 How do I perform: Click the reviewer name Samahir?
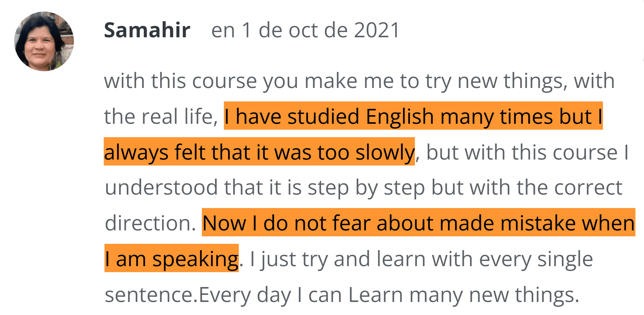(147, 30)
